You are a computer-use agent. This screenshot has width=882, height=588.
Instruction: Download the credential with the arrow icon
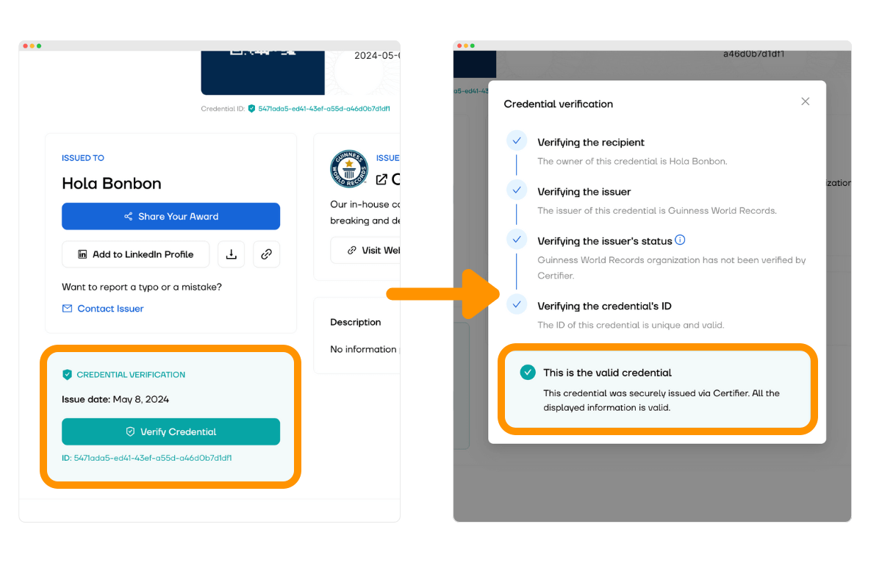point(231,254)
